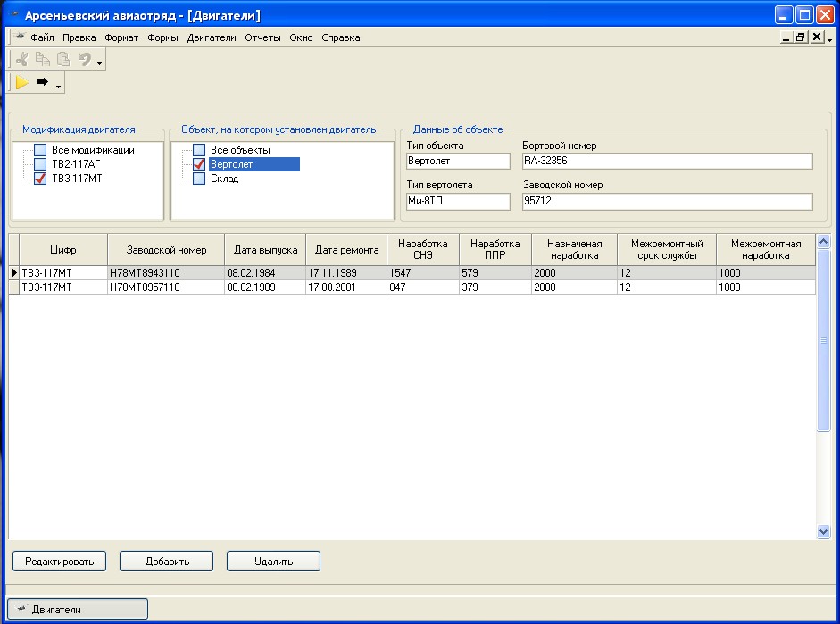Screen dimensions: 840x624
Task: Check the ТВ2-117АГ modification box
Action: tap(40, 164)
